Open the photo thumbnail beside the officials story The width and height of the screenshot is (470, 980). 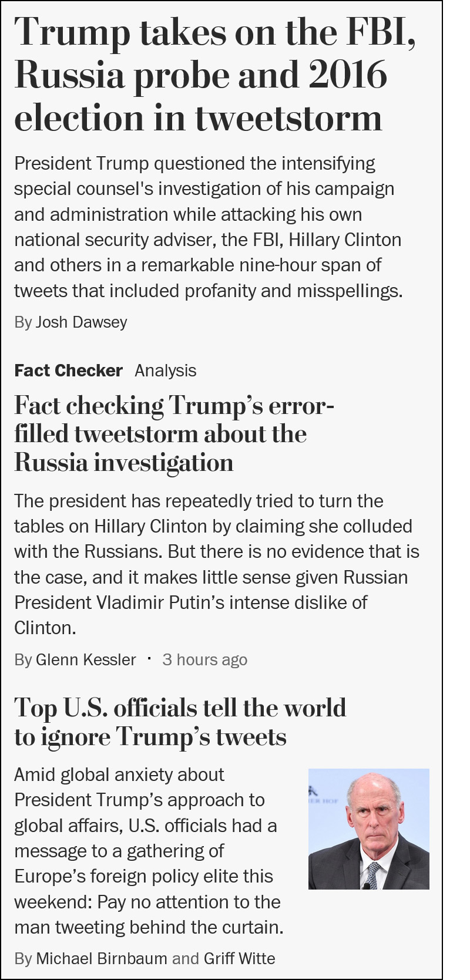coord(369,829)
